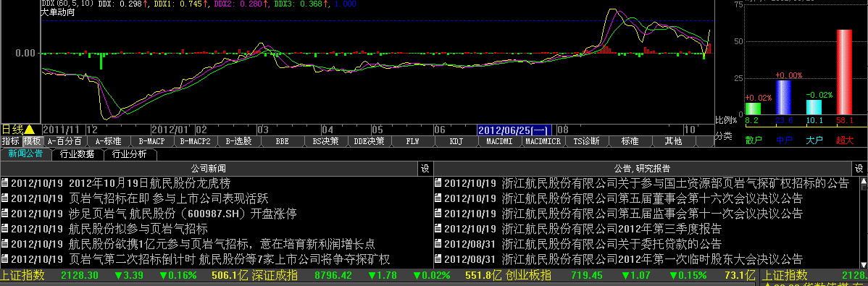Select the 超大 red bar in chart
This screenshot has width=868, height=286.
coord(845,72)
